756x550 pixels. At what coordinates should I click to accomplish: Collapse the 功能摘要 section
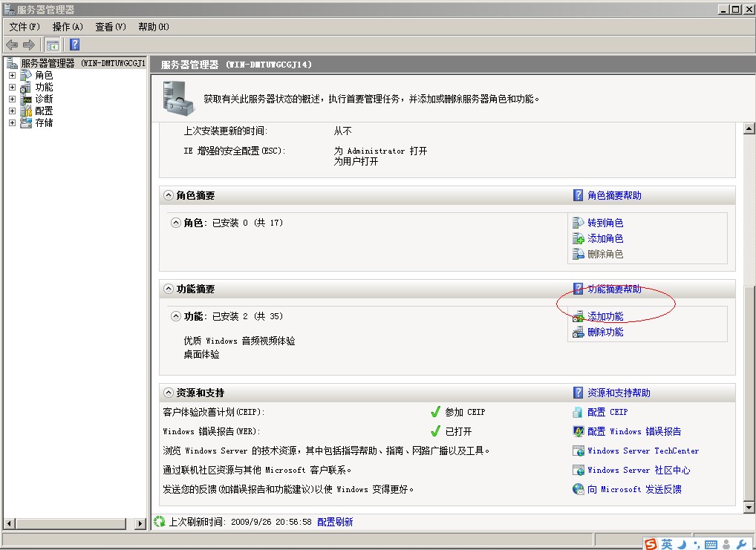coord(168,289)
